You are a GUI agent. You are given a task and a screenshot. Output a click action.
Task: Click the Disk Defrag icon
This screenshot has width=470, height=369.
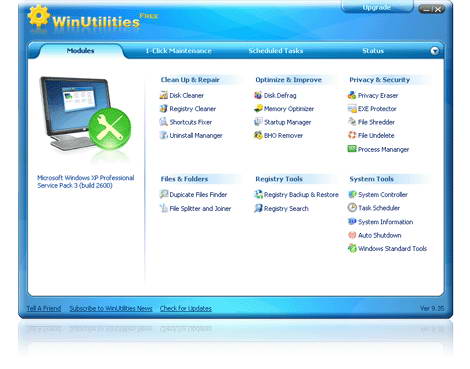pos(258,95)
